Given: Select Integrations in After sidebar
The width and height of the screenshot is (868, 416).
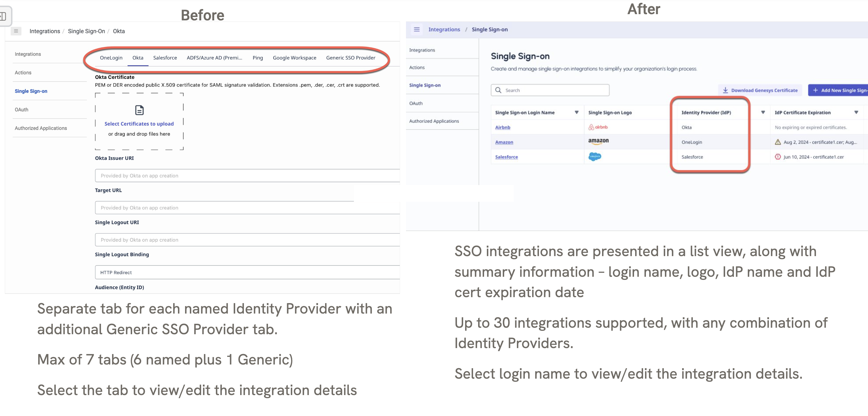Looking at the screenshot, I should pos(422,50).
